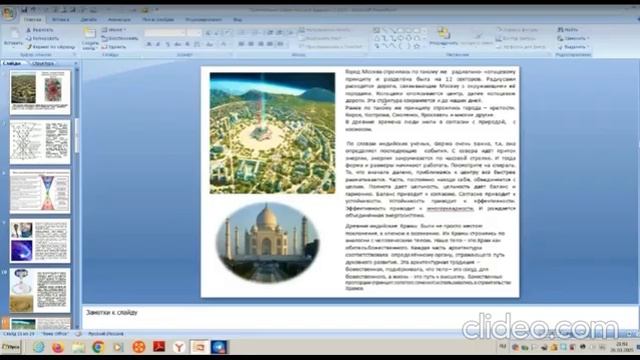This screenshot has width=640, height=360.
Task: Open the Font group dialog launcher
Action: pyautogui.click(x=231, y=54)
